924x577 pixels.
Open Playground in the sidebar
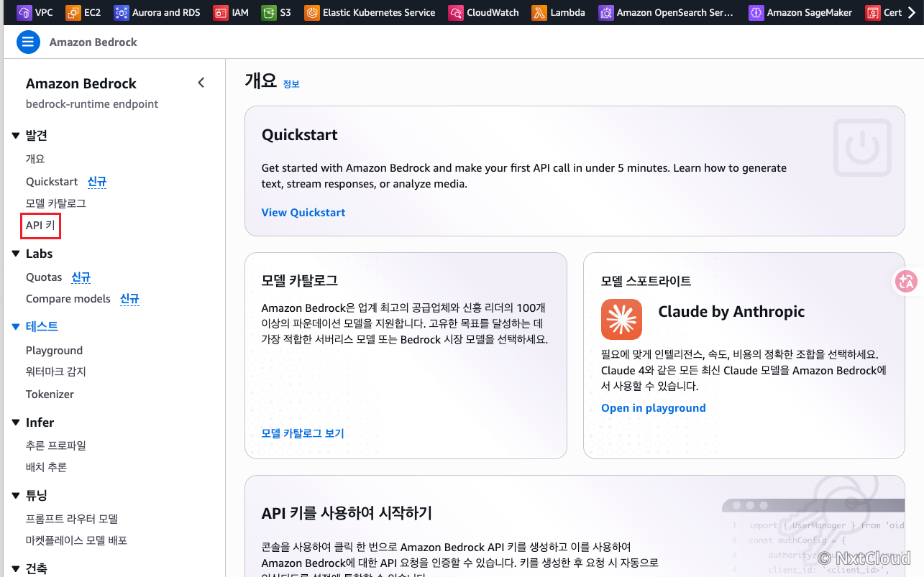point(54,350)
